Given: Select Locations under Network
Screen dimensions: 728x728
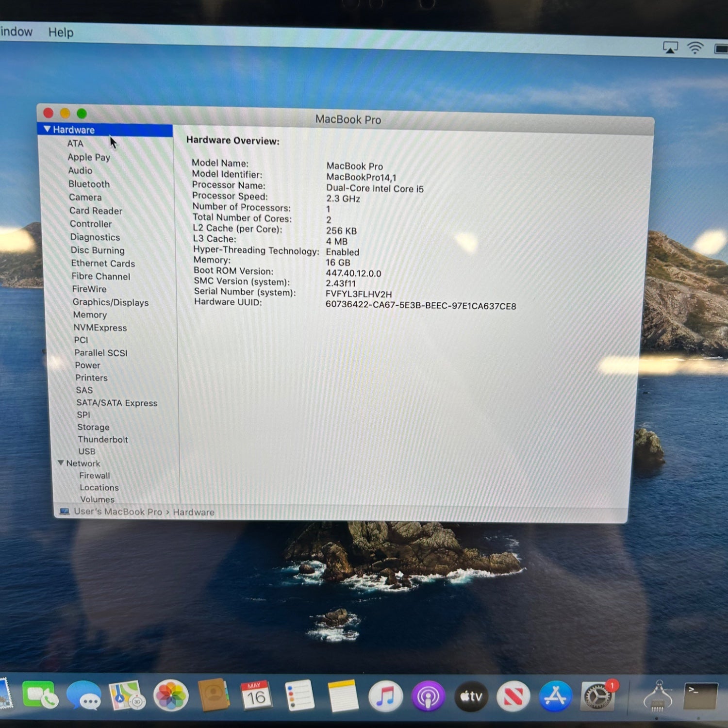Looking at the screenshot, I should click(x=99, y=487).
